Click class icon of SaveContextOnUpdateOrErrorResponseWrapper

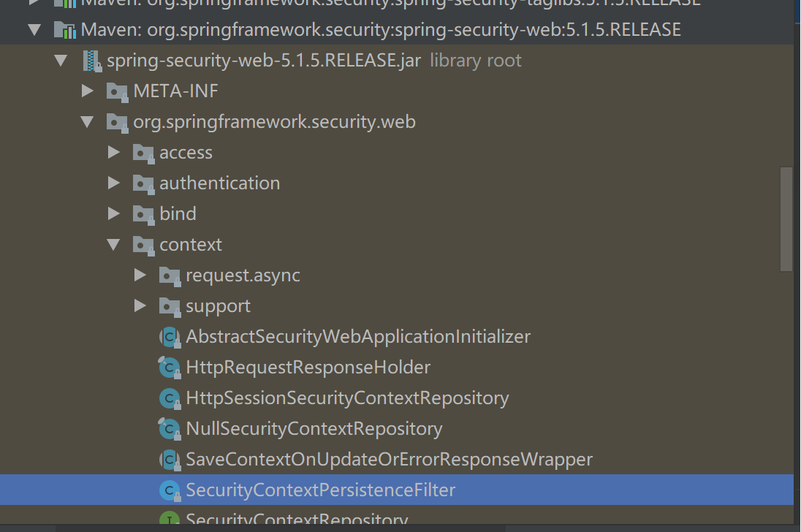coord(170,460)
